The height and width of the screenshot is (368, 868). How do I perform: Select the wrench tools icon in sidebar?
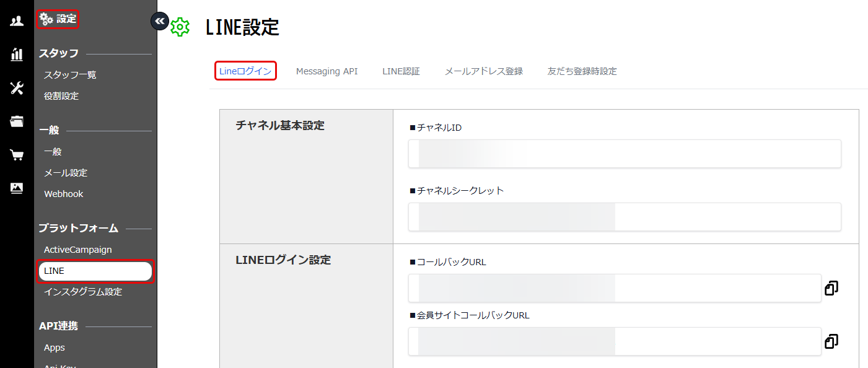coord(17,89)
